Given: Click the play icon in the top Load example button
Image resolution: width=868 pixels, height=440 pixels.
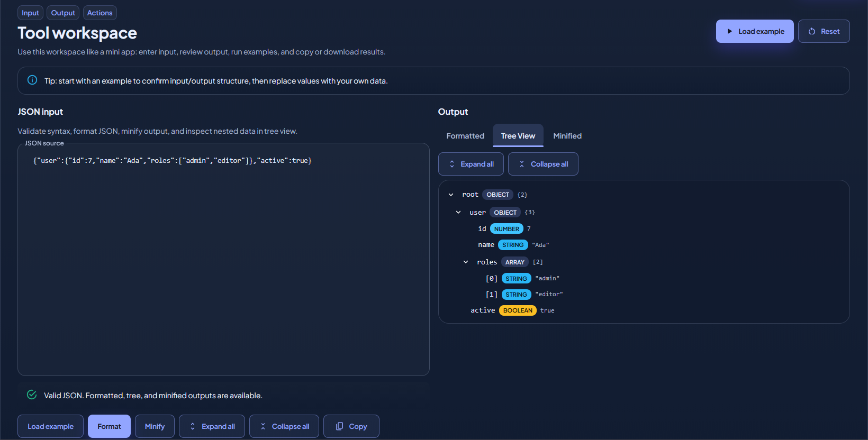Looking at the screenshot, I should pos(729,31).
